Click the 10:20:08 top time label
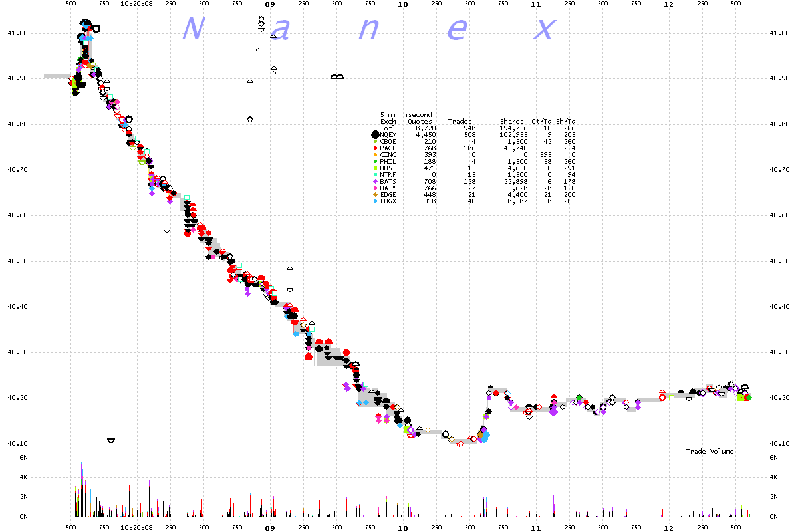798x532 pixels. click(138, 4)
